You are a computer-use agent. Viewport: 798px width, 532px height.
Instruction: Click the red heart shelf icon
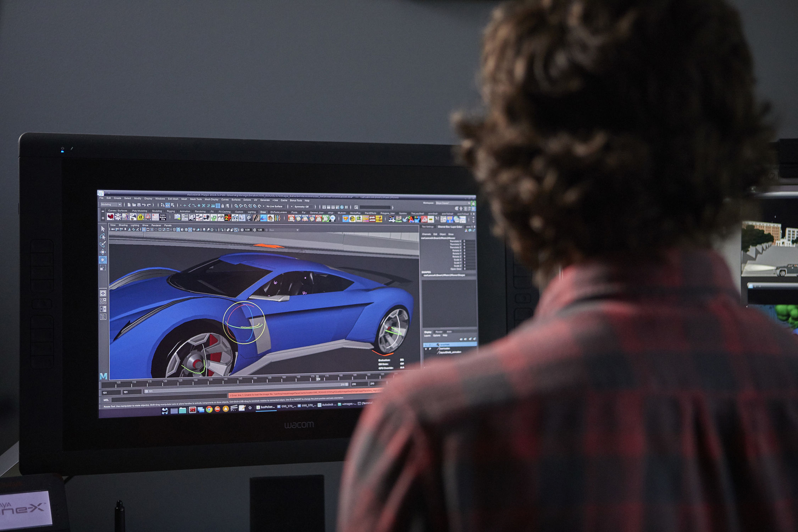pos(110,217)
